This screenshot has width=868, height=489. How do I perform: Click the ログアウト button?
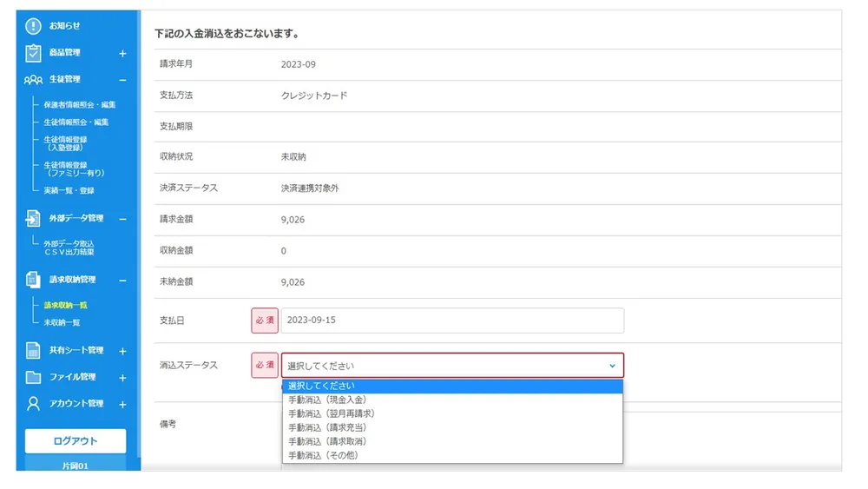[x=76, y=440]
